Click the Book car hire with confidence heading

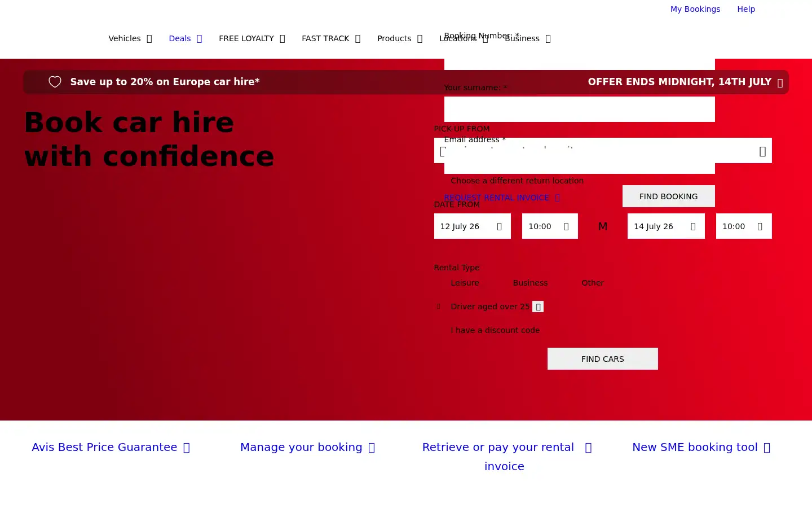[x=149, y=139]
